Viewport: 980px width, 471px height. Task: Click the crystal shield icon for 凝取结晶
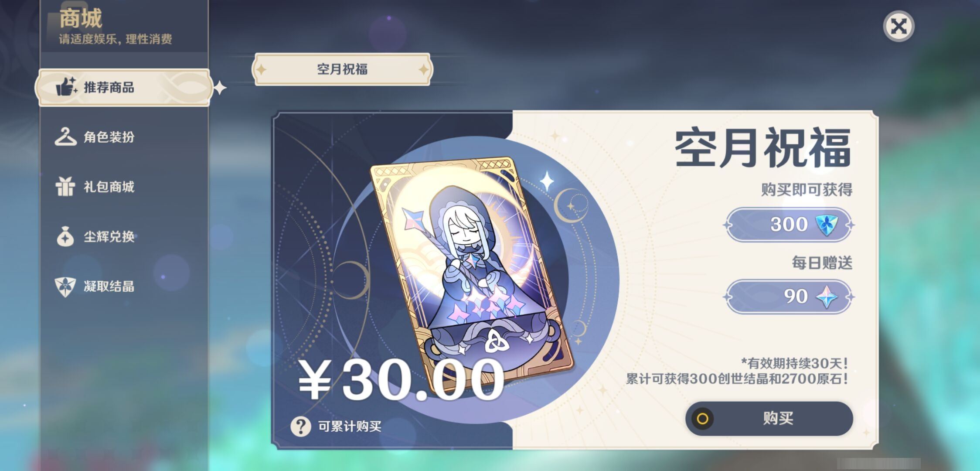65,287
